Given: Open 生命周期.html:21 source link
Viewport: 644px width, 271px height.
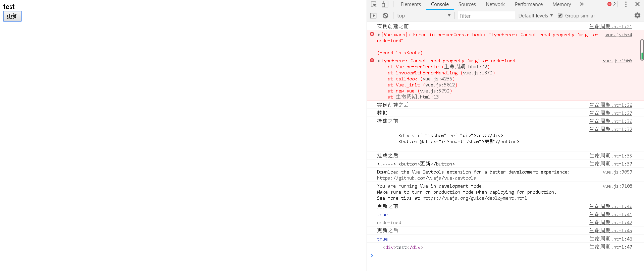Looking at the screenshot, I should click(x=610, y=26).
